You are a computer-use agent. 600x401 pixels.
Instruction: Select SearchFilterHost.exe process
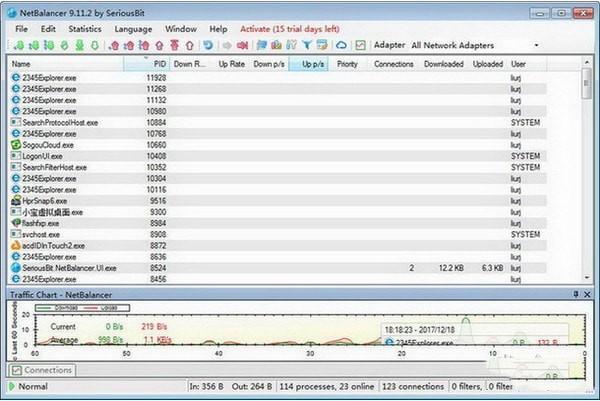click(278, 167)
